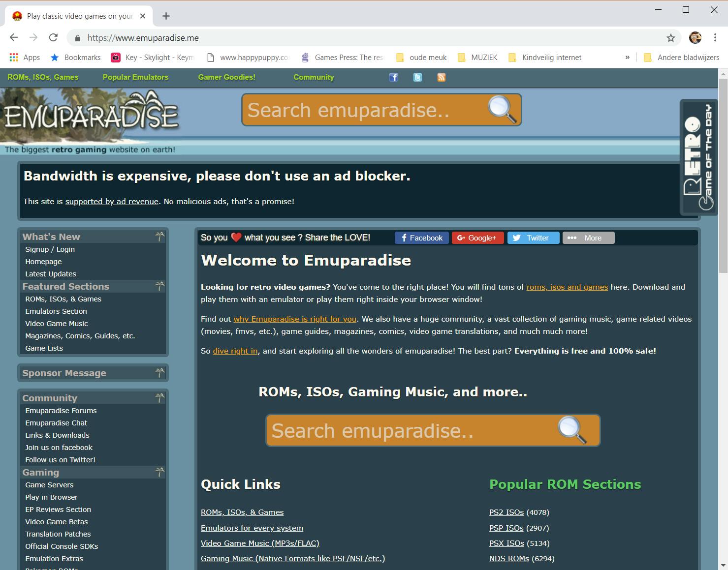Open the MUZIEK bookmark folder

point(477,58)
